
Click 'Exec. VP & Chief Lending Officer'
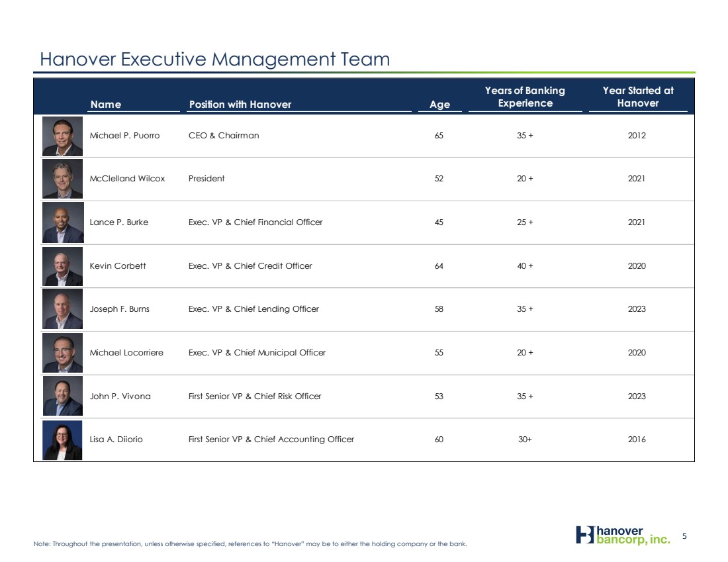[253, 309]
